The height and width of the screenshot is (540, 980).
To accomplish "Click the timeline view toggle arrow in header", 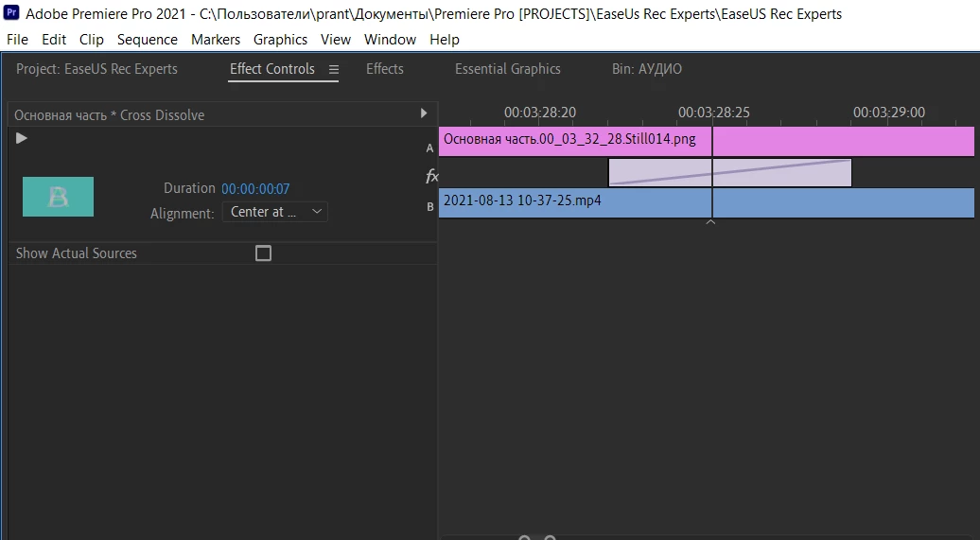I will click(424, 113).
